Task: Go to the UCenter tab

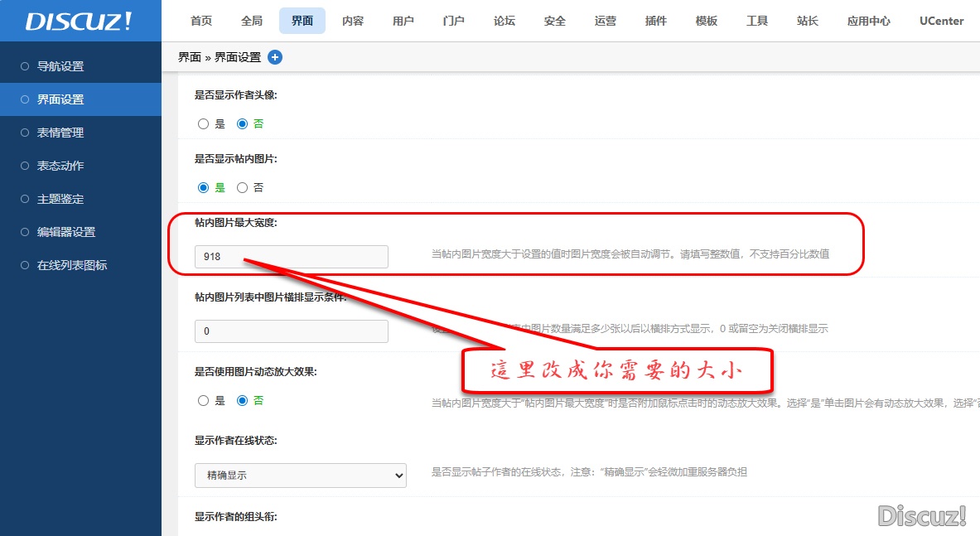Action: (x=941, y=21)
